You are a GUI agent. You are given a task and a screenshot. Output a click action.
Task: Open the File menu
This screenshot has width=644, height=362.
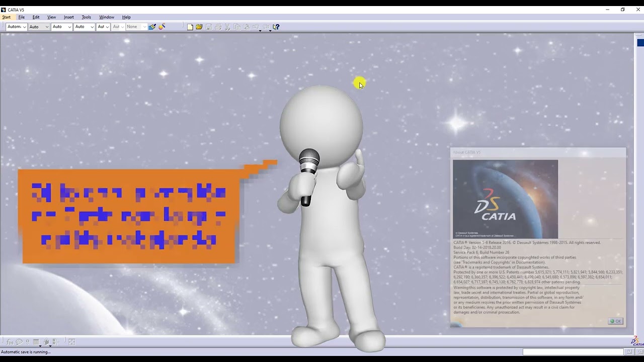(22, 17)
